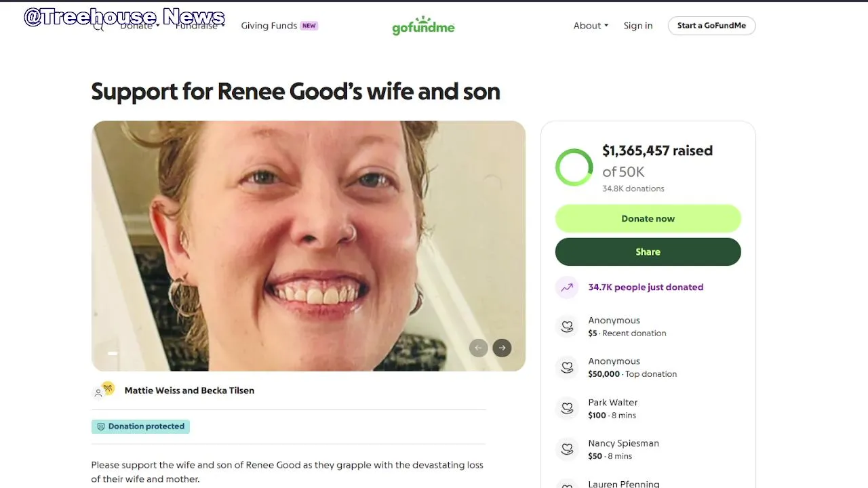Click the donor icon beside Park Walter
The height and width of the screenshot is (488, 868).
[x=566, y=408]
